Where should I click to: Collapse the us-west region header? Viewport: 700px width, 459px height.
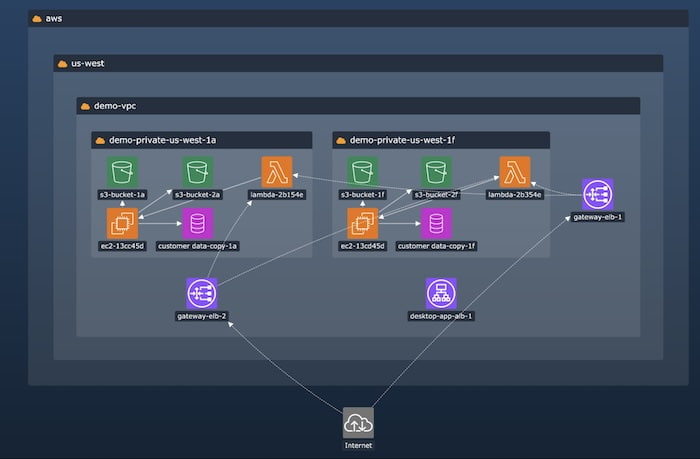pos(358,63)
